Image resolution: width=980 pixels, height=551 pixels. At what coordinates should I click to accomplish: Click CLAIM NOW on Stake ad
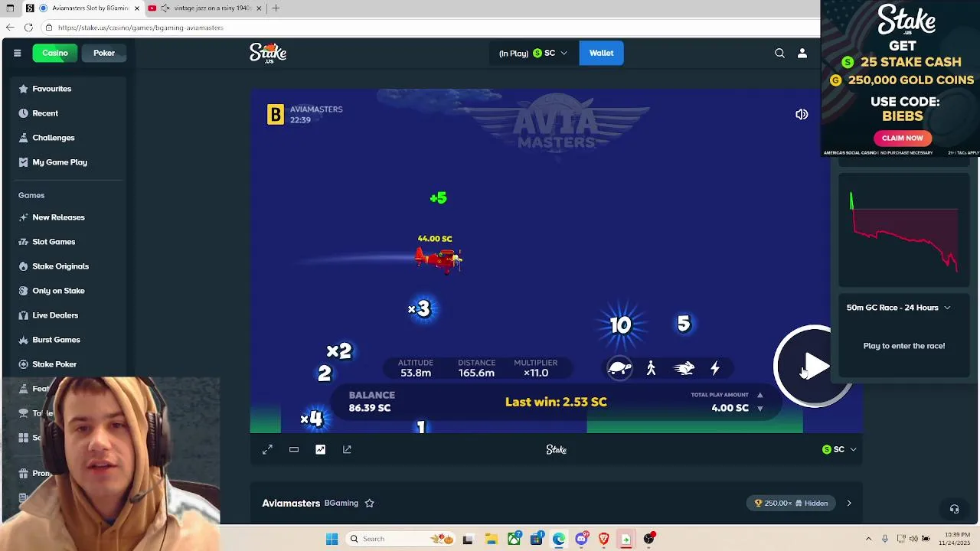pyautogui.click(x=902, y=139)
